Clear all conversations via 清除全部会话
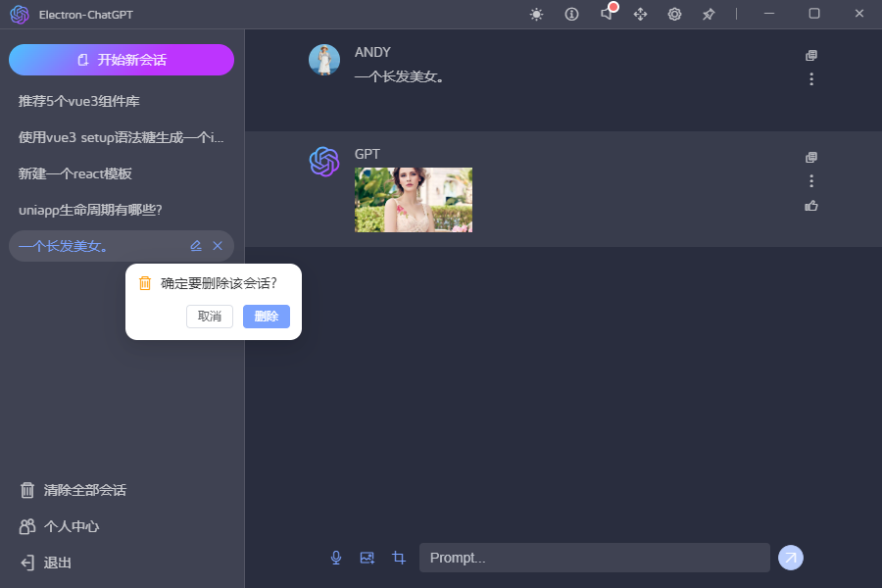 point(73,490)
